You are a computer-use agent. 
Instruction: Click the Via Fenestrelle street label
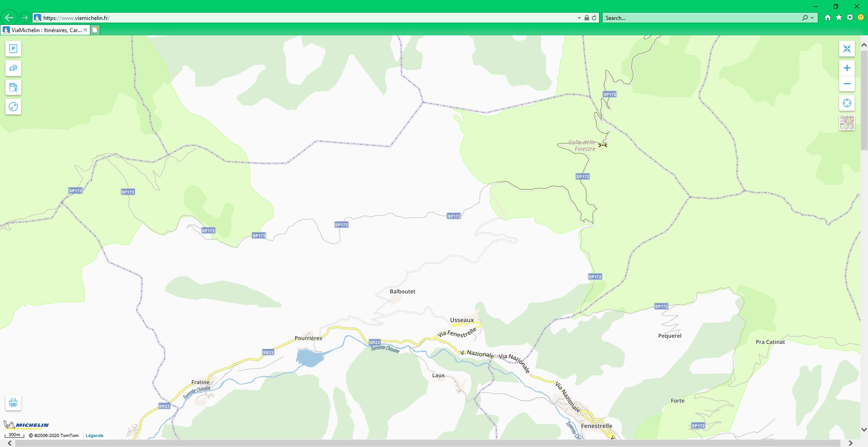tap(457, 333)
